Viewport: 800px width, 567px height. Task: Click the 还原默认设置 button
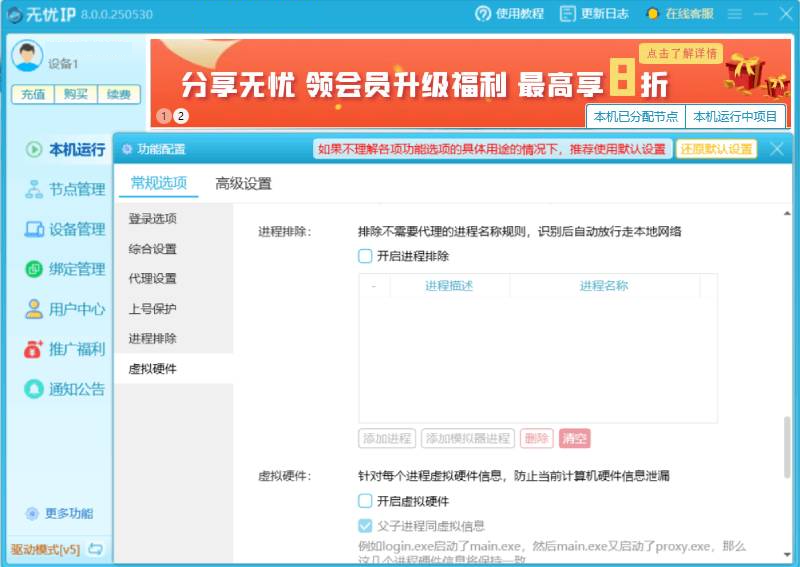pyautogui.click(x=716, y=149)
